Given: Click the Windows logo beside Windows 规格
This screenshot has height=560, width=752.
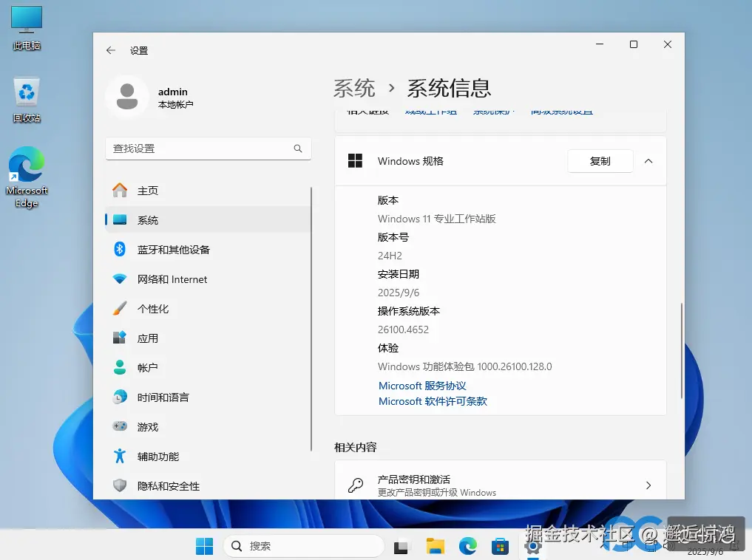Looking at the screenshot, I should pyautogui.click(x=355, y=161).
